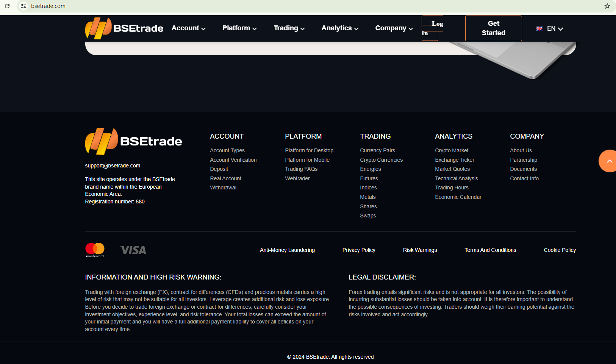Expand the Account dropdown menu
Image resolution: width=616 pixels, height=364 pixels.
(188, 28)
